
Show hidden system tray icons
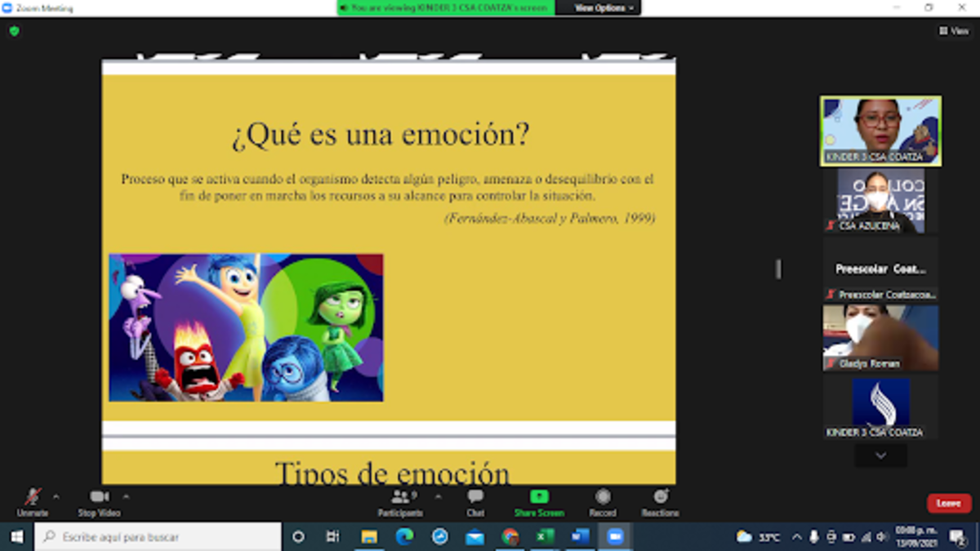click(x=797, y=537)
